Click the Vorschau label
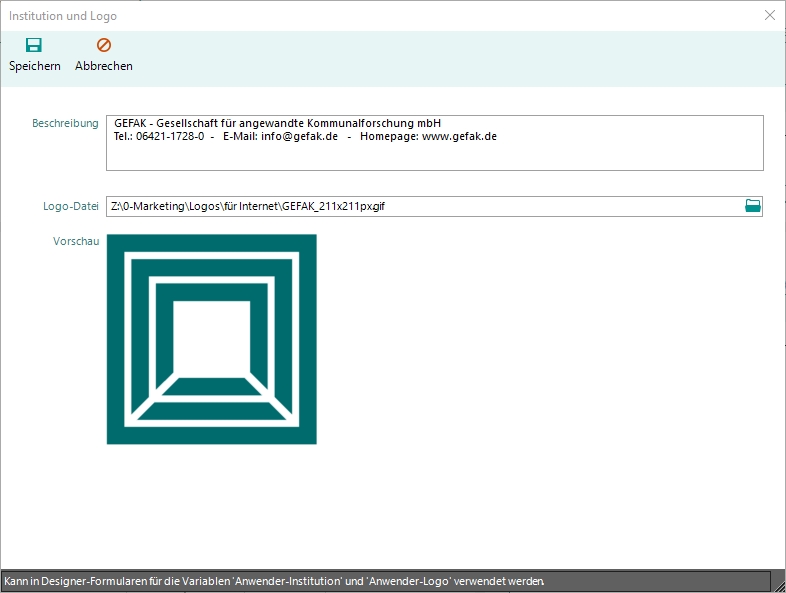 click(x=76, y=241)
